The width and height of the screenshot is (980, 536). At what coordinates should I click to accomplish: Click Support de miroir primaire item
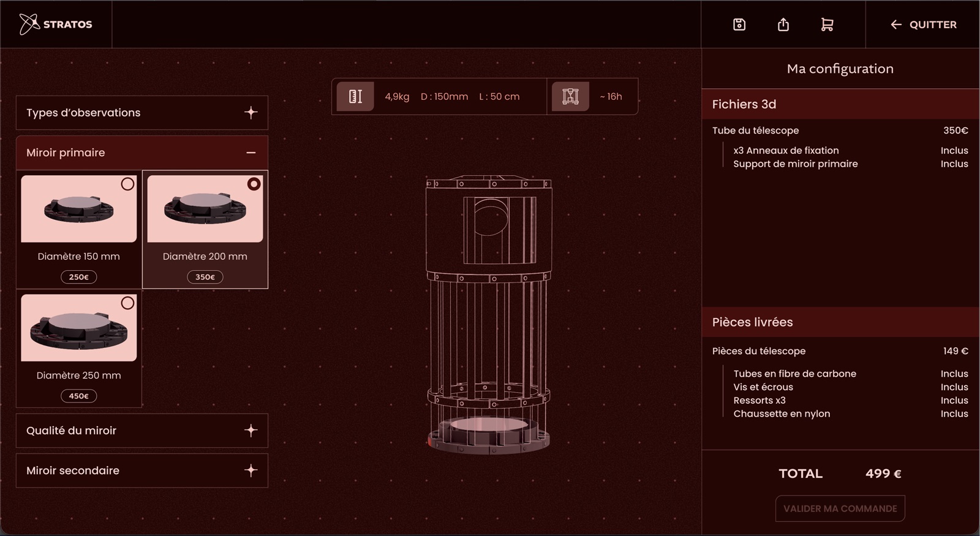tap(796, 164)
